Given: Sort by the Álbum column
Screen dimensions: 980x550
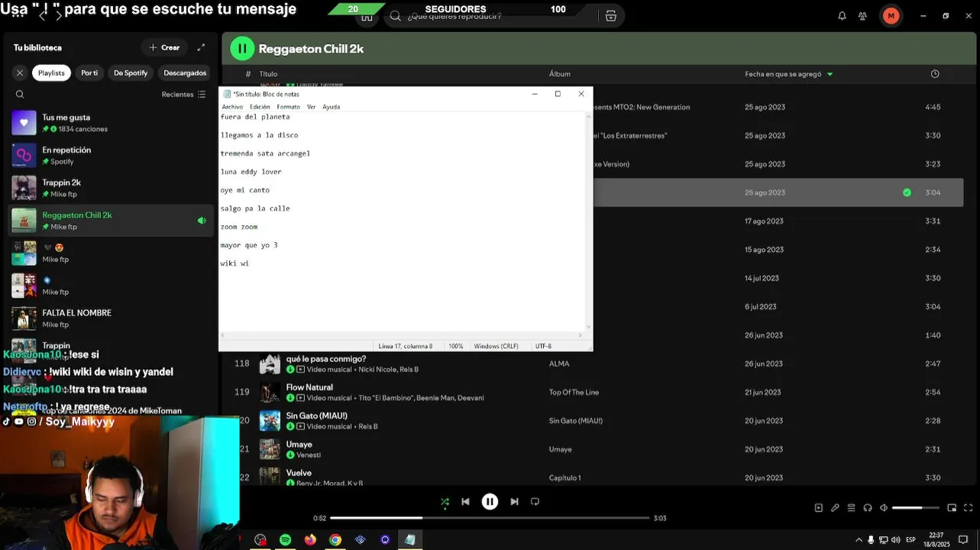Looking at the screenshot, I should pyautogui.click(x=560, y=74).
